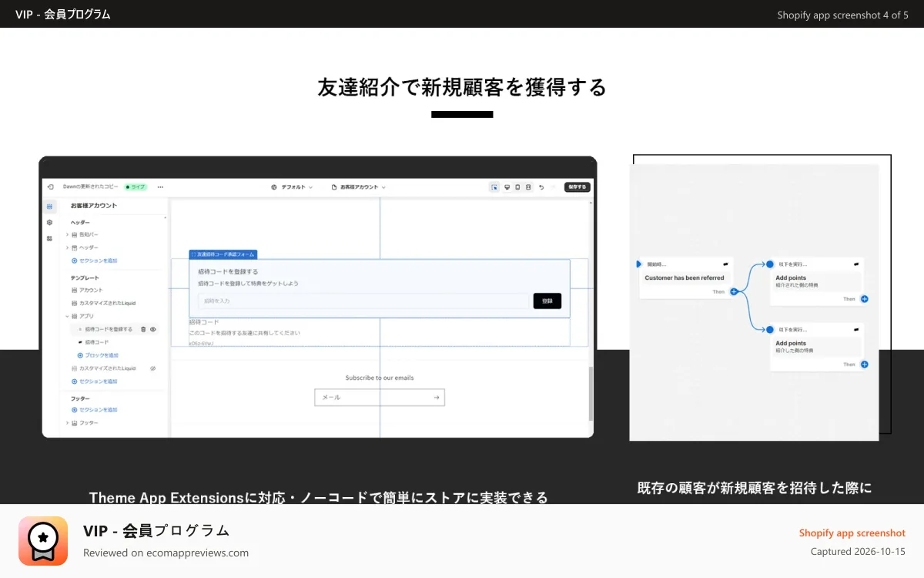
Task: Click orange Shopify app screenshot label
Action: pos(852,533)
